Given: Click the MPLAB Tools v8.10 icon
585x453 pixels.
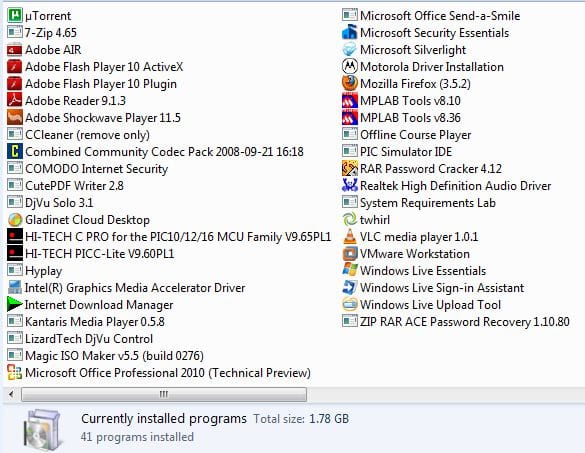Looking at the screenshot, I should point(350,101).
